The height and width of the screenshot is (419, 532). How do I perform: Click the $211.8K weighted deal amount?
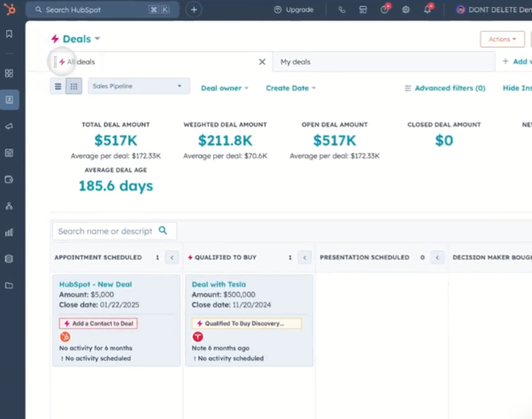click(x=225, y=140)
